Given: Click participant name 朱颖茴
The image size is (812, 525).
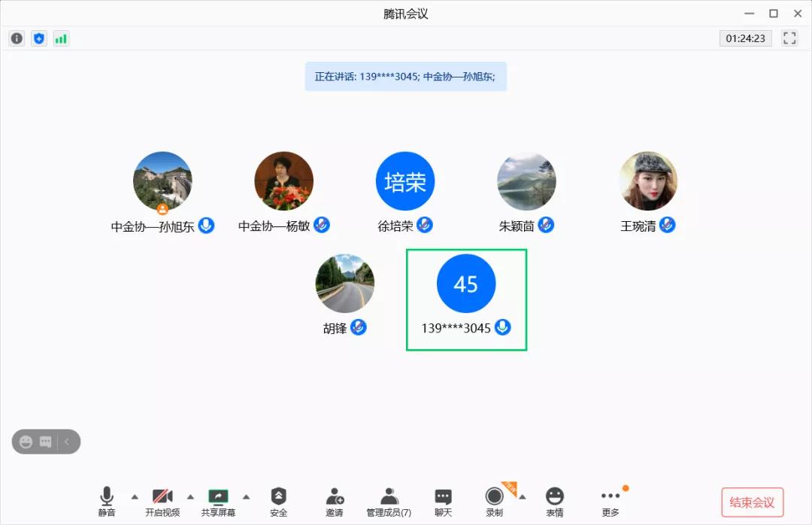Looking at the screenshot, I should 517,226.
